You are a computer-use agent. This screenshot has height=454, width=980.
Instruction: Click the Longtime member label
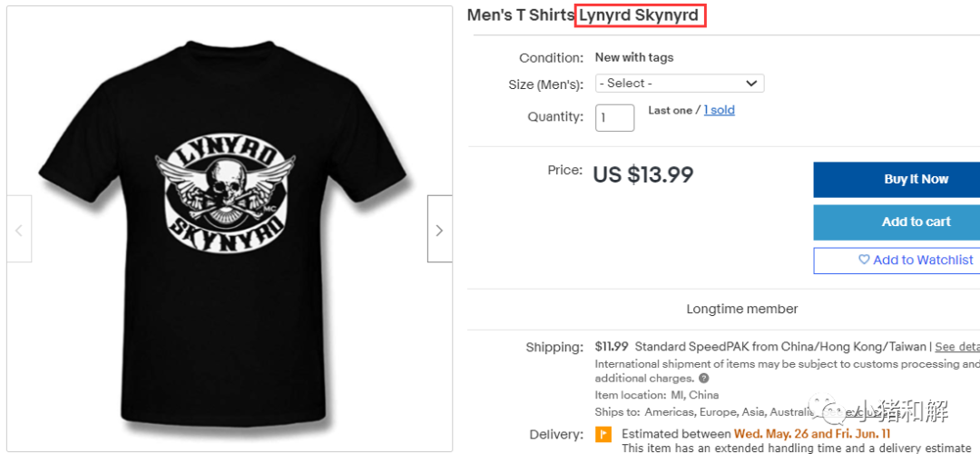coord(742,309)
